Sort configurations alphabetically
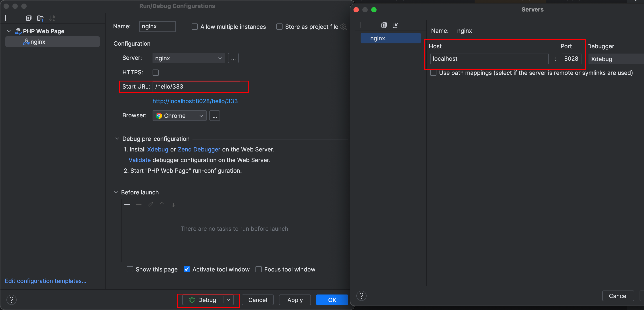 pos(52,18)
